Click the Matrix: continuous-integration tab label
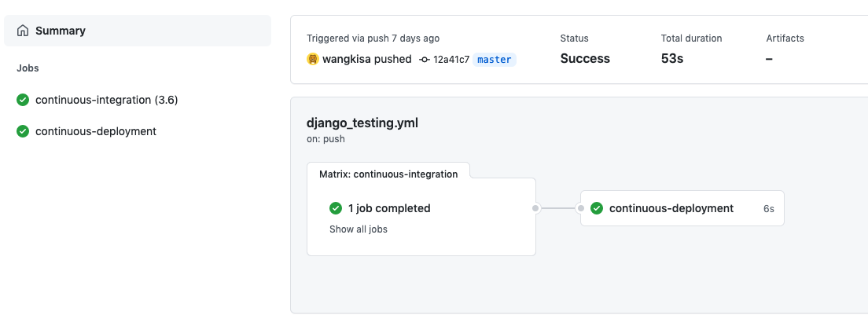This screenshot has height=330, width=868. [x=388, y=174]
